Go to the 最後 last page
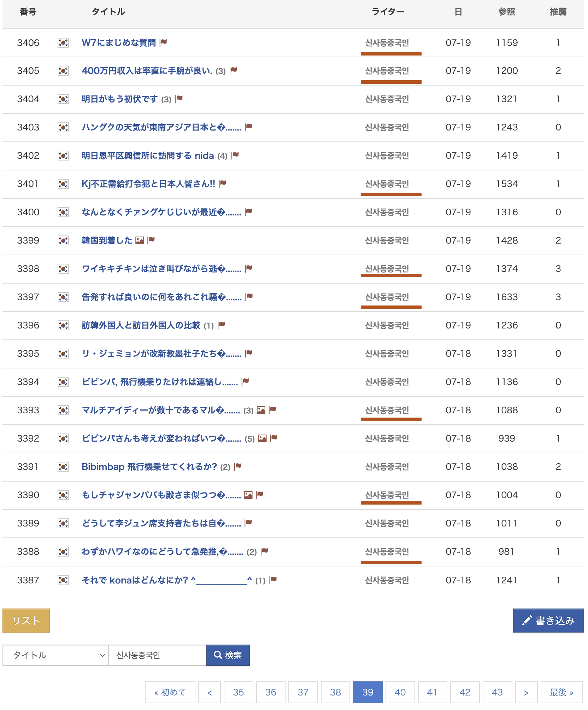This screenshot has height=710, width=588. (561, 692)
